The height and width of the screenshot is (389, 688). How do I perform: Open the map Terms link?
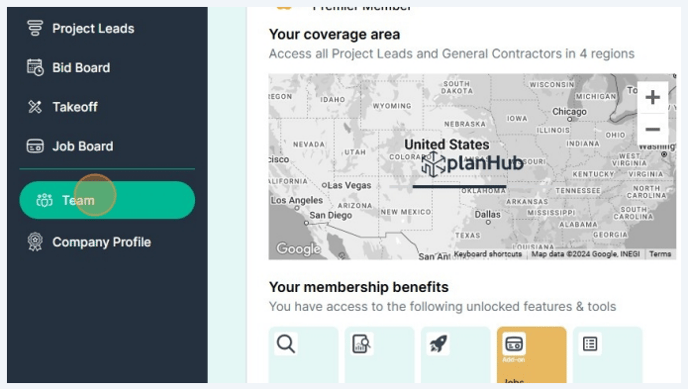[x=660, y=254]
